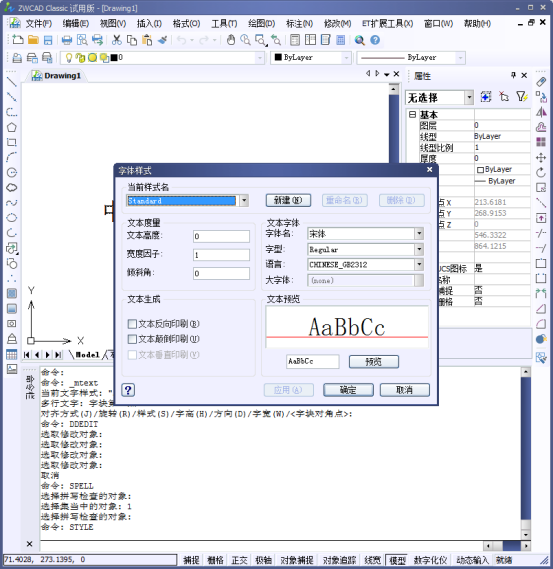Open the Standard style name dropdown
Screen dimensions: 553x569
tap(244, 200)
